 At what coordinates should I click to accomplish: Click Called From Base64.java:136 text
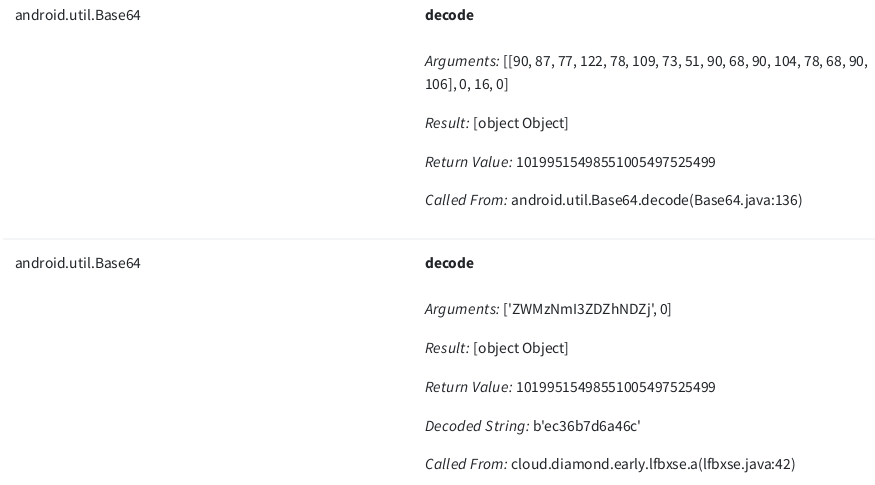pyautogui.click(x=657, y=200)
